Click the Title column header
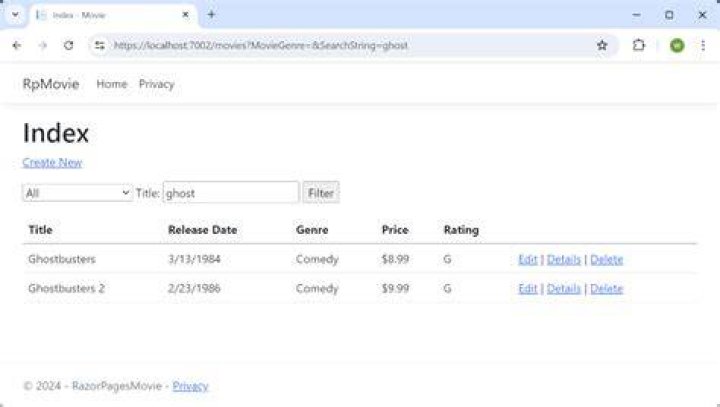Viewport: 720px width, 407px height. coord(40,230)
